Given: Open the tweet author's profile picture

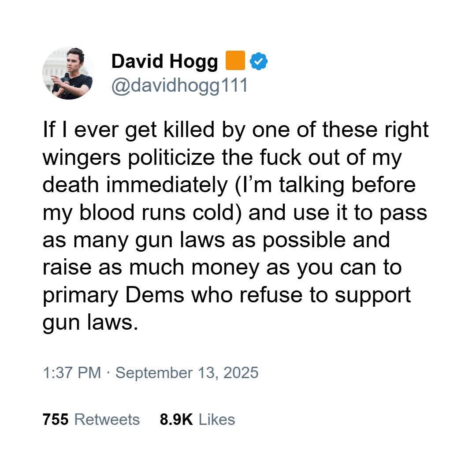Looking at the screenshot, I should coord(68,73).
